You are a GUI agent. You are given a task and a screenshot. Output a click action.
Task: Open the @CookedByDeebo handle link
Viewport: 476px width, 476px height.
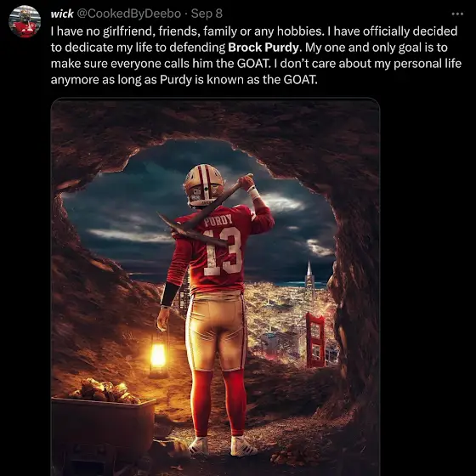click(x=128, y=14)
